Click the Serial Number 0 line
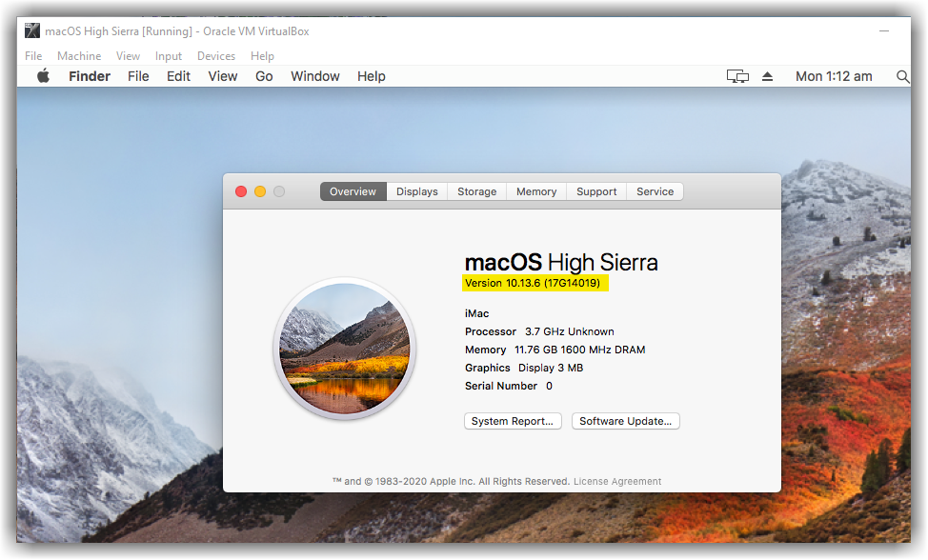 click(509, 386)
